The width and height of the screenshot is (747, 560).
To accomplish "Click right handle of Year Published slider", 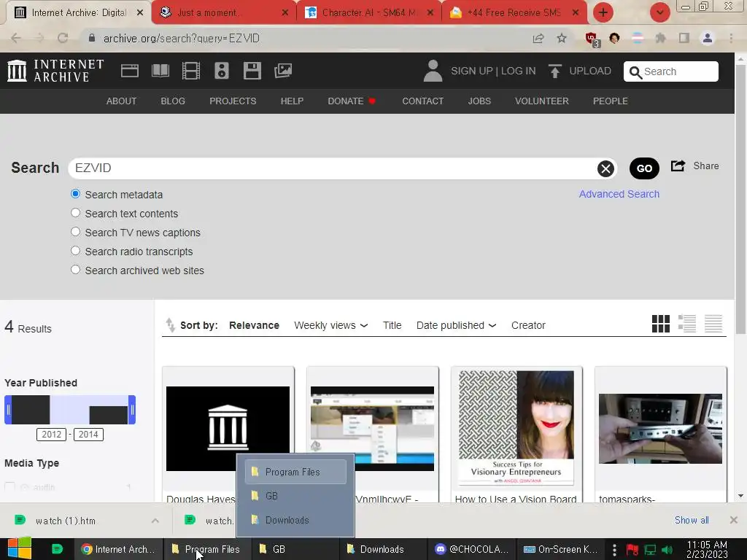I will (x=132, y=410).
